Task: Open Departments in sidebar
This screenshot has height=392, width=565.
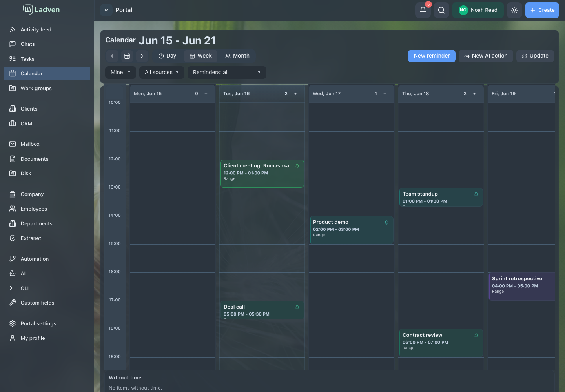Action: [47, 223]
